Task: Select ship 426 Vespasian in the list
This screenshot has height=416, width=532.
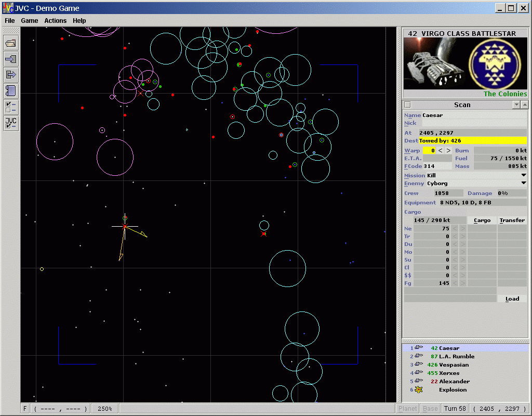Action: click(x=454, y=365)
